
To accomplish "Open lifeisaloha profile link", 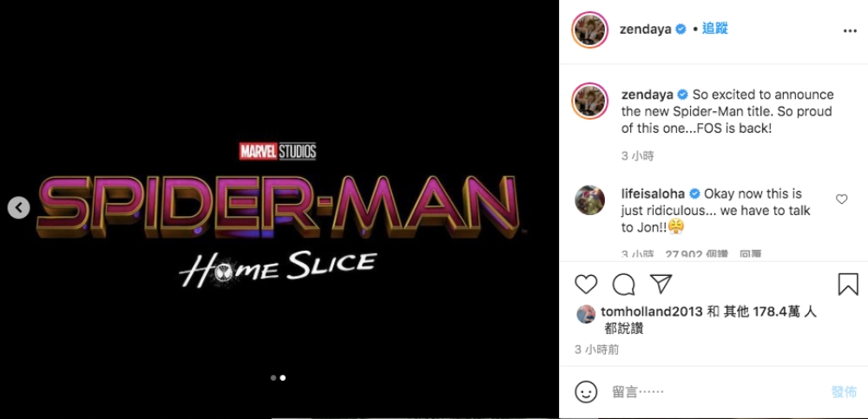I will (654, 193).
